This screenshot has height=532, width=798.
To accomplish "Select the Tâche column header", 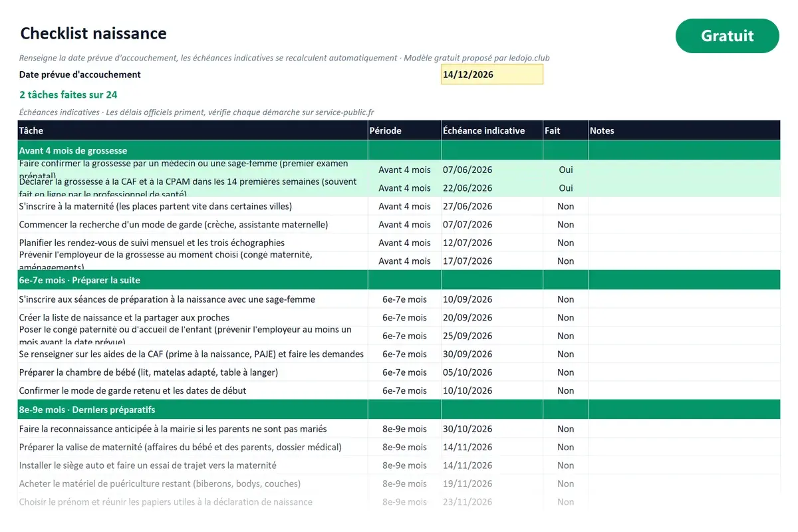I will pos(193,130).
